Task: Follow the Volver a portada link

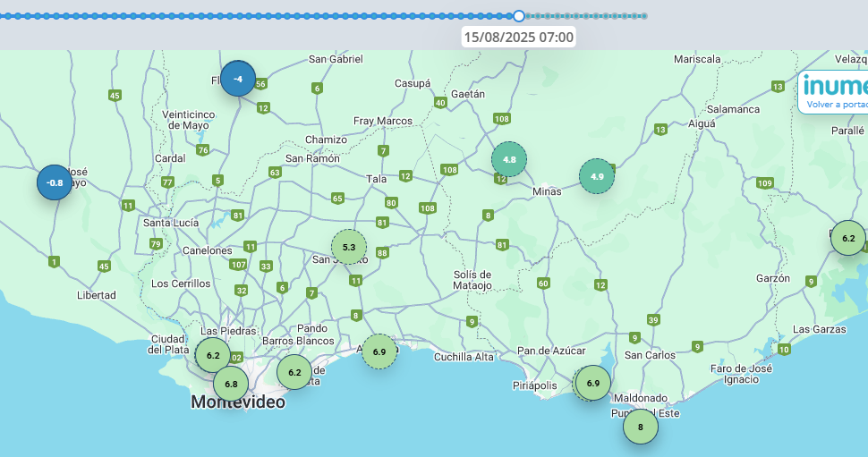Action: [x=838, y=104]
